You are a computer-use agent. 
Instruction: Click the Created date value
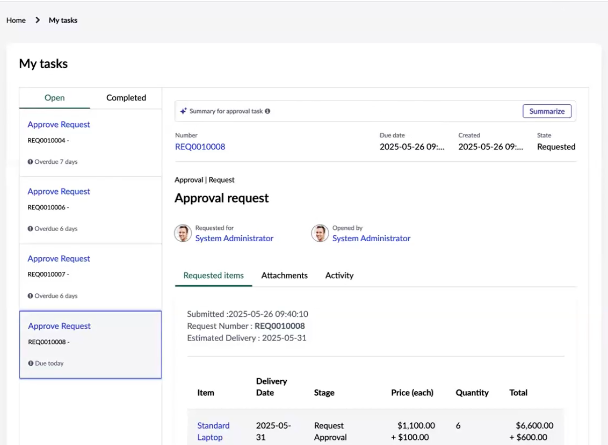[x=491, y=147]
